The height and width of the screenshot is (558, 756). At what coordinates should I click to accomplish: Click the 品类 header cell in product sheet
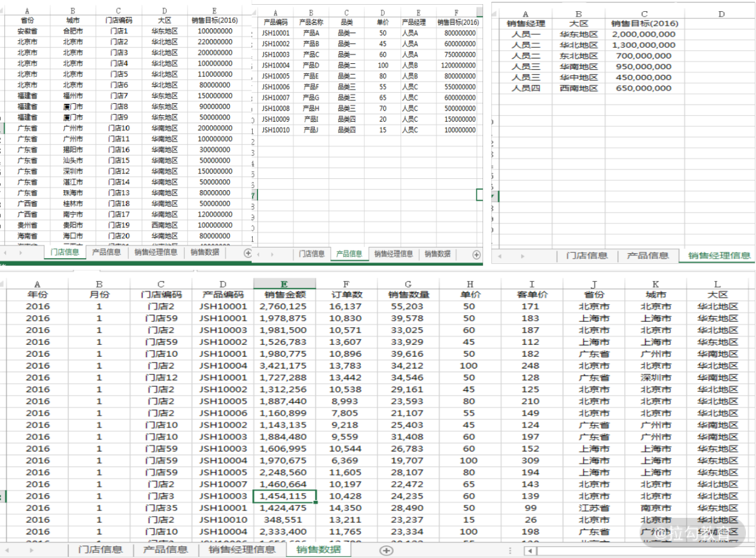tap(347, 22)
